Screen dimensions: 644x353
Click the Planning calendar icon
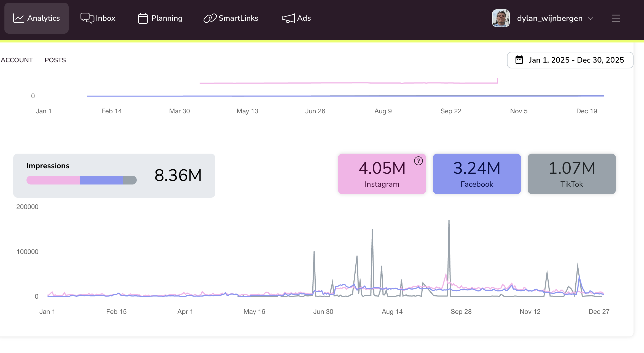(x=143, y=18)
